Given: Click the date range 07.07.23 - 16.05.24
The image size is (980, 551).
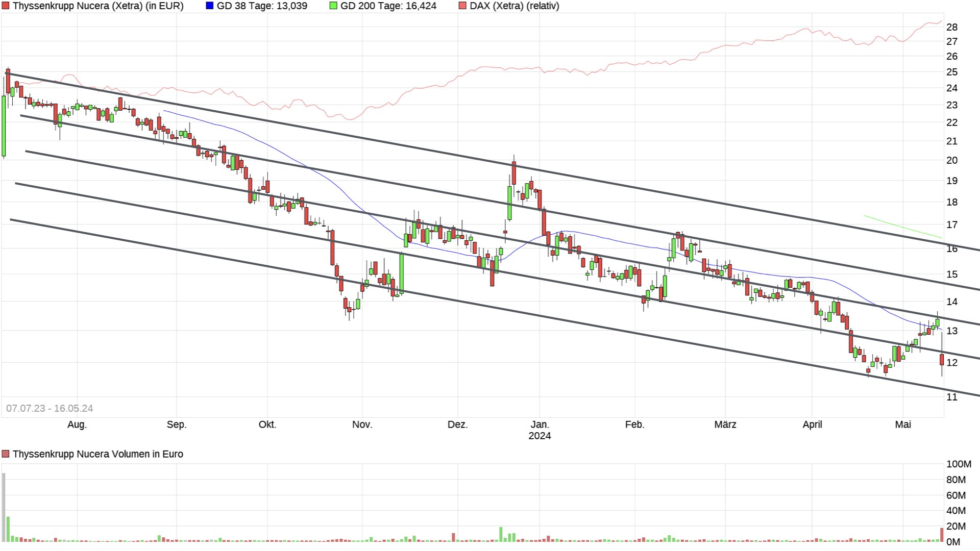Looking at the screenshot, I should pyautogui.click(x=50, y=408).
